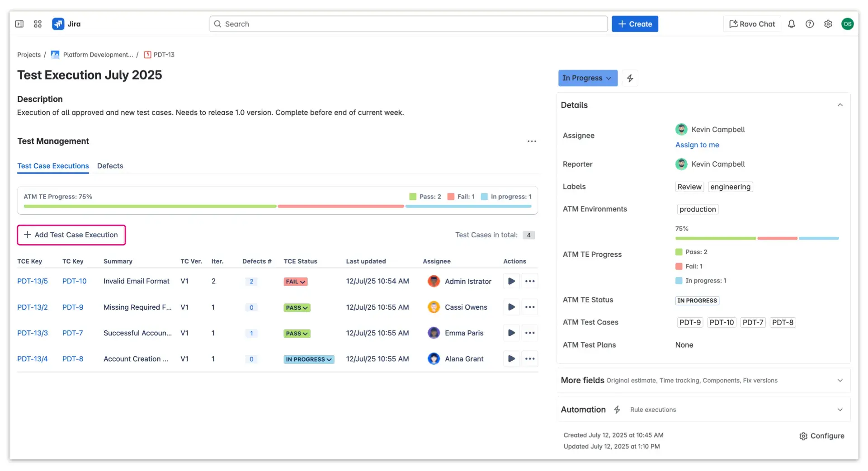Open the In Progress status dropdown
Image resolution: width=868 pixels, height=471 pixels.
(587, 78)
